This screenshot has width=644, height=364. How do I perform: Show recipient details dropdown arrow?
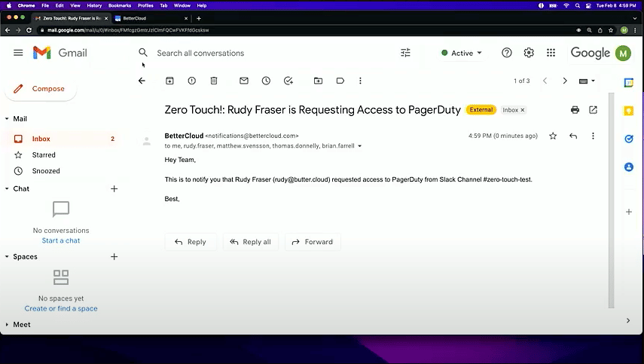click(360, 146)
